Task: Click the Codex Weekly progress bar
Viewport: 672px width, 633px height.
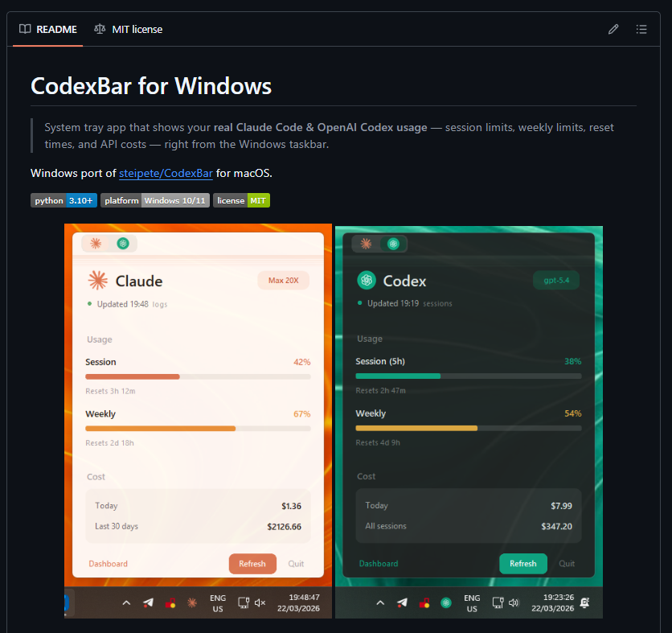Action: pyautogui.click(x=469, y=428)
